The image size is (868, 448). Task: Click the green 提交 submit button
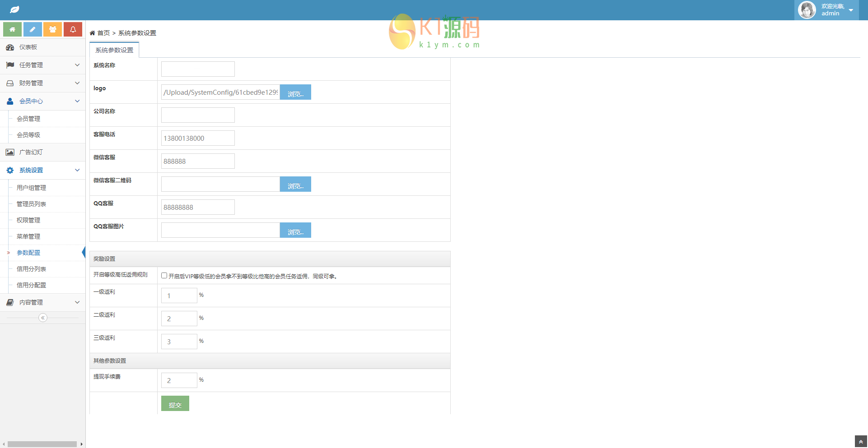[175, 403]
